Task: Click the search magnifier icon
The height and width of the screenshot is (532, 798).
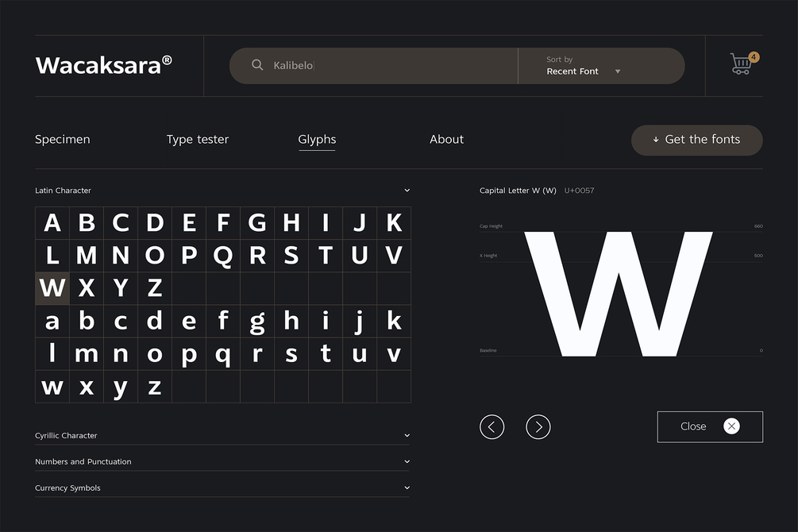Action: (257, 65)
